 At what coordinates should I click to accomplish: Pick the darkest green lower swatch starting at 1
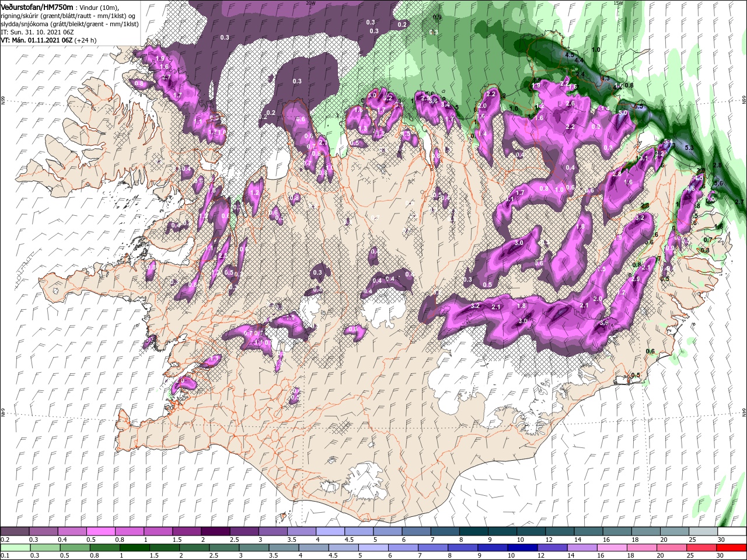click(134, 547)
